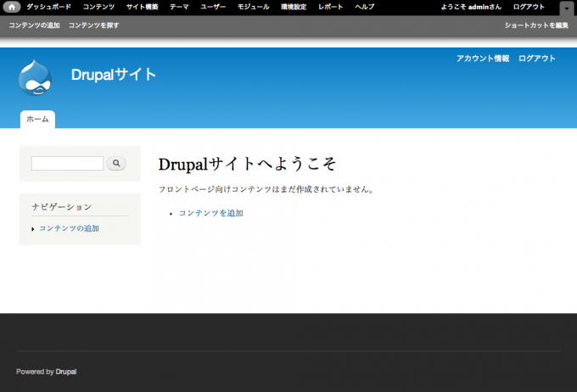Open ヘルプ in the admin toolbar
Image resolution: width=577 pixels, height=392 pixels.
coord(364,7)
